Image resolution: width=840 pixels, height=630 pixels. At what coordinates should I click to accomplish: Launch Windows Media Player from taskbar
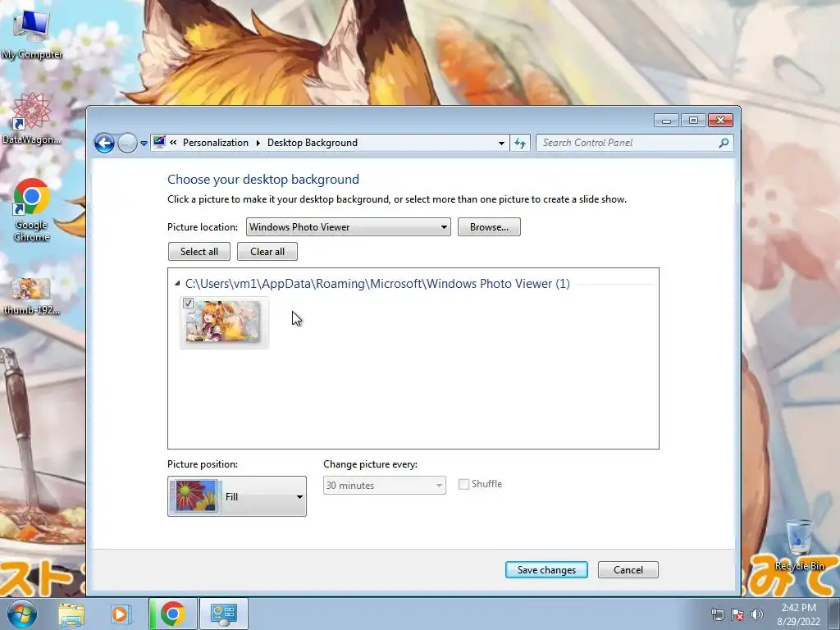(x=121, y=614)
